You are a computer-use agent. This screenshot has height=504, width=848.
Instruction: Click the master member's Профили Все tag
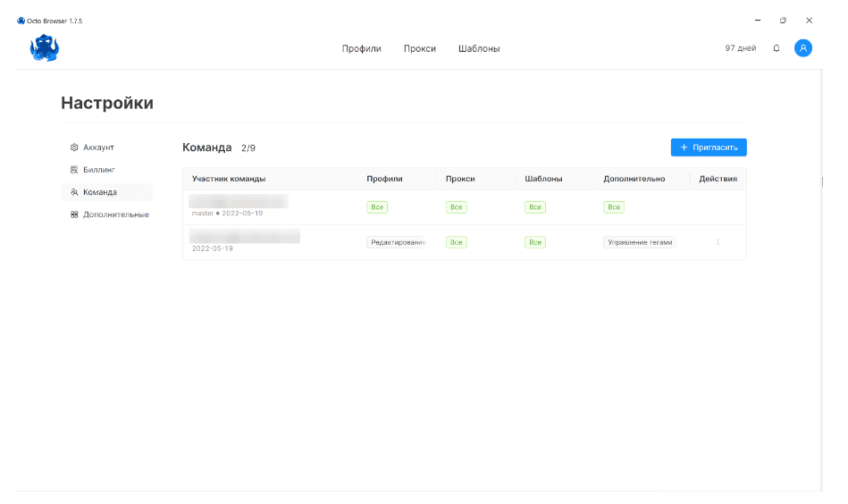(377, 207)
